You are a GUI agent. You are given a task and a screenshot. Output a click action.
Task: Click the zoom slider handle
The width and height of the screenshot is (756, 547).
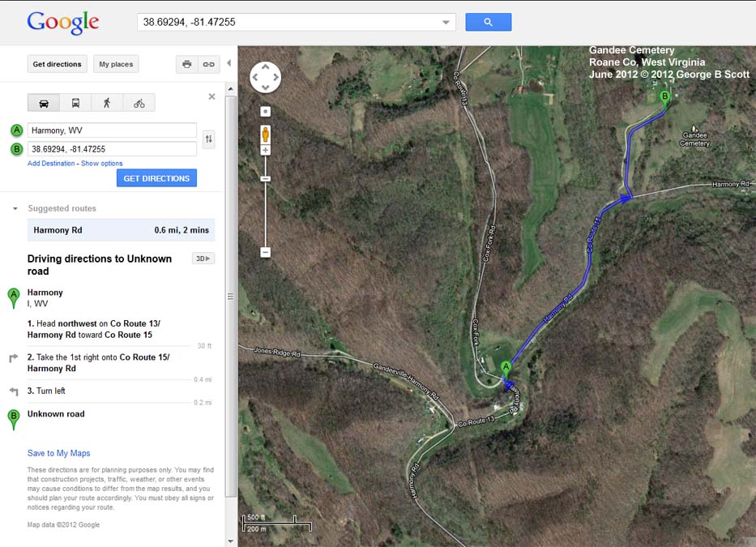pyautogui.click(x=265, y=179)
